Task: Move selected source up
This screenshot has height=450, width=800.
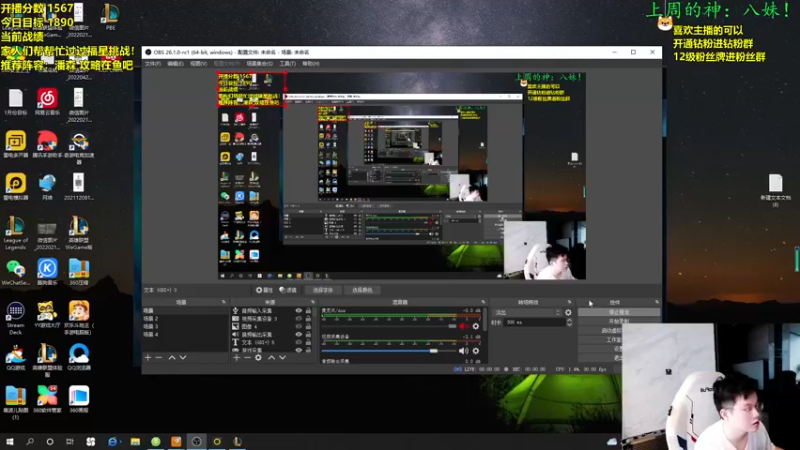Action: (271, 358)
